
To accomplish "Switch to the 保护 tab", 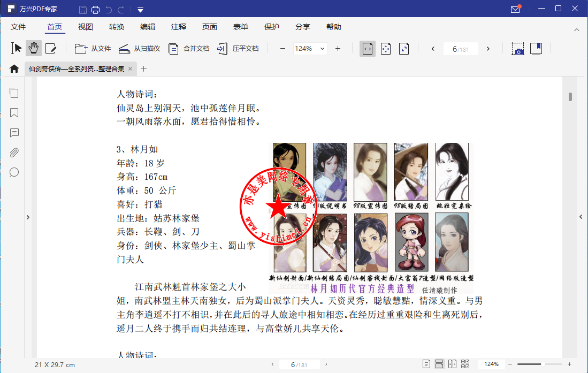I will tap(271, 27).
